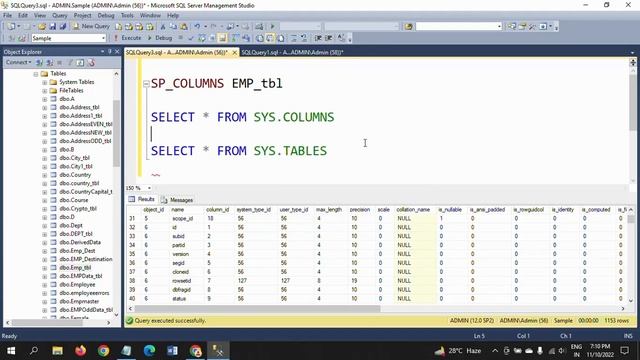The height and width of the screenshot is (360, 640).
Task: Expand the FileTables folder
Action: point(44,91)
